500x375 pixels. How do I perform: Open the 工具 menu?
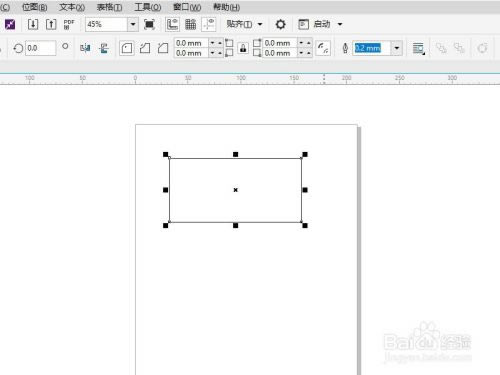pos(148,7)
